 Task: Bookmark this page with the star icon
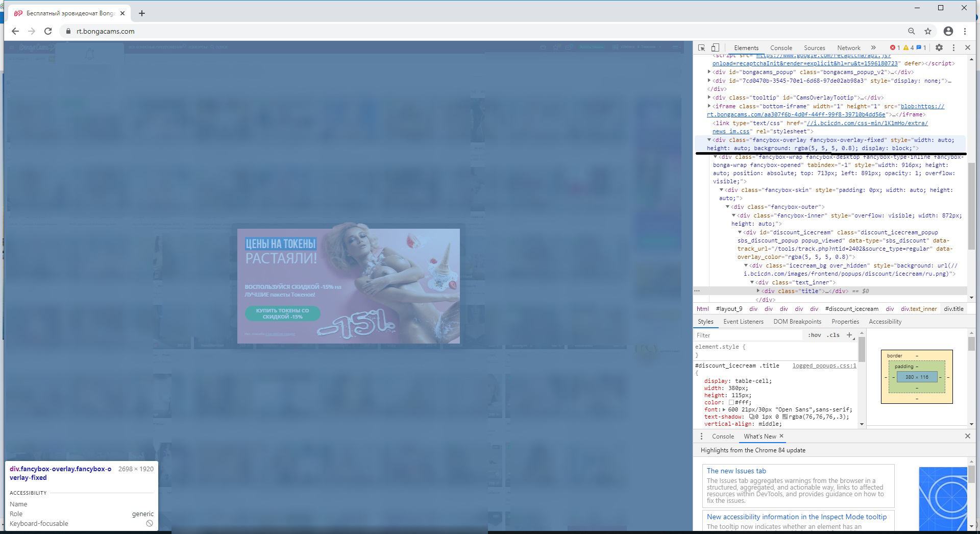tap(928, 31)
